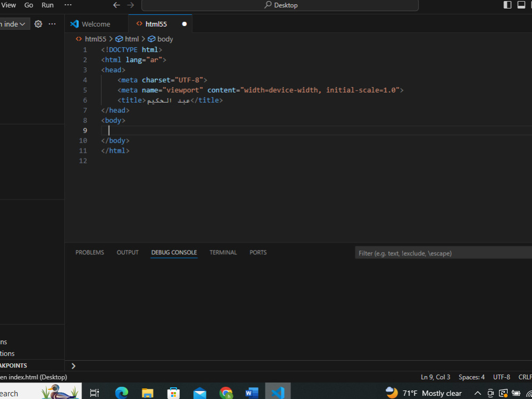The height and width of the screenshot is (399, 532).
Task: Click the Desktop command center search box
Action: [x=280, y=5]
